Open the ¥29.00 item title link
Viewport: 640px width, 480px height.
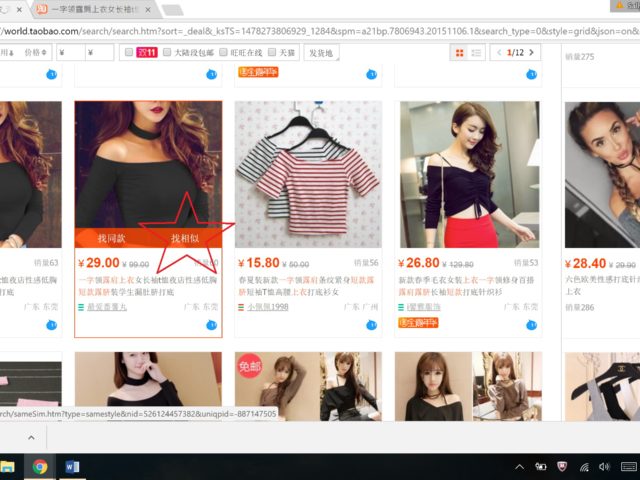(x=148, y=286)
